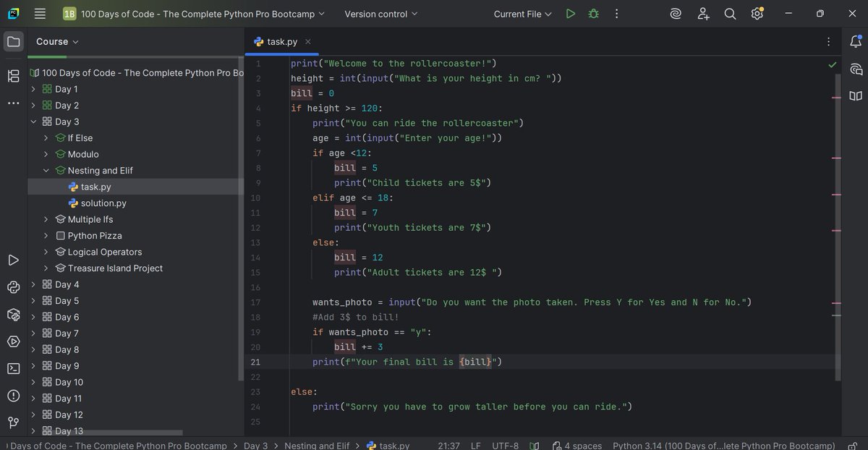Expand the Day 1 tree node

(33, 89)
